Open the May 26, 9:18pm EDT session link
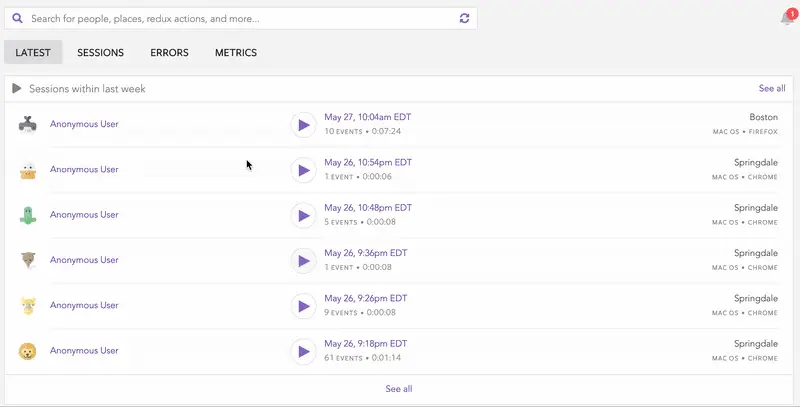The height and width of the screenshot is (407, 800). [x=366, y=343]
